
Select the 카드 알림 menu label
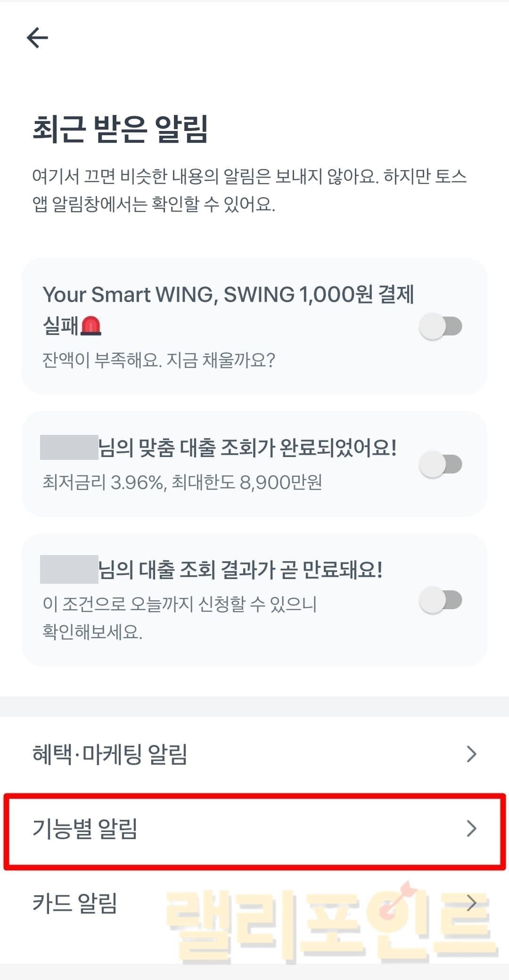pyautogui.click(x=74, y=903)
